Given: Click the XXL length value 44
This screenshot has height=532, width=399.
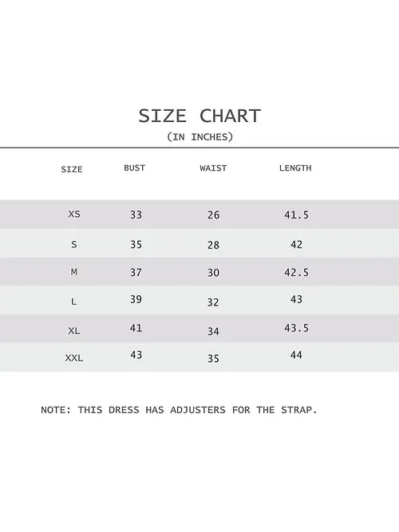Looking at the screenshot, I should tap(296, 355).
